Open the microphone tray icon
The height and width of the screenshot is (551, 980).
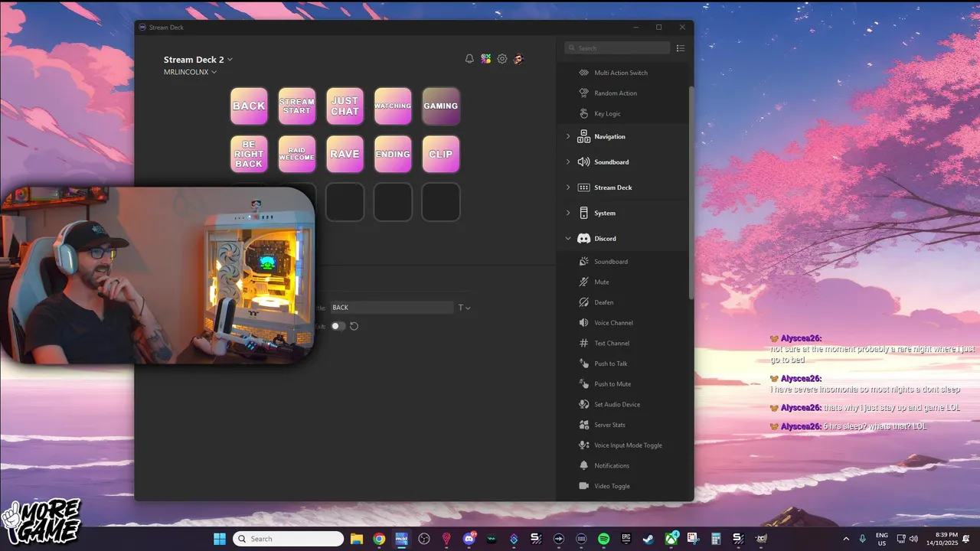[x=863, y=539]
